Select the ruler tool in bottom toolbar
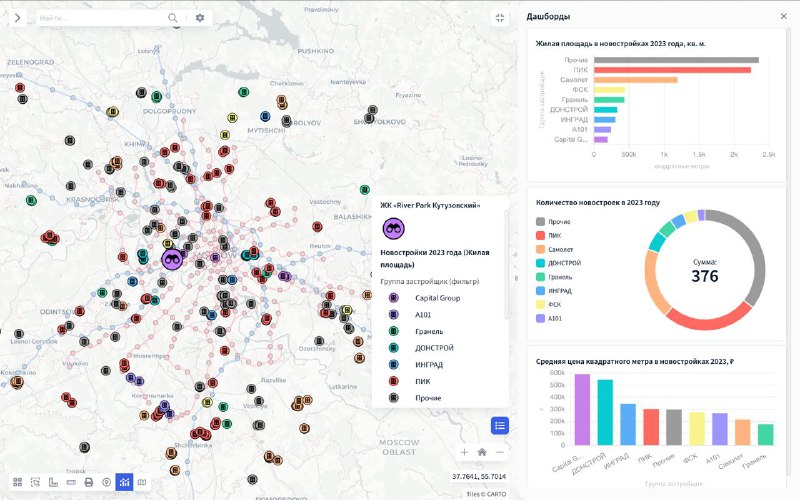This screenshot has height=500, width=800. pyautogui.click(x=71, y=482)
